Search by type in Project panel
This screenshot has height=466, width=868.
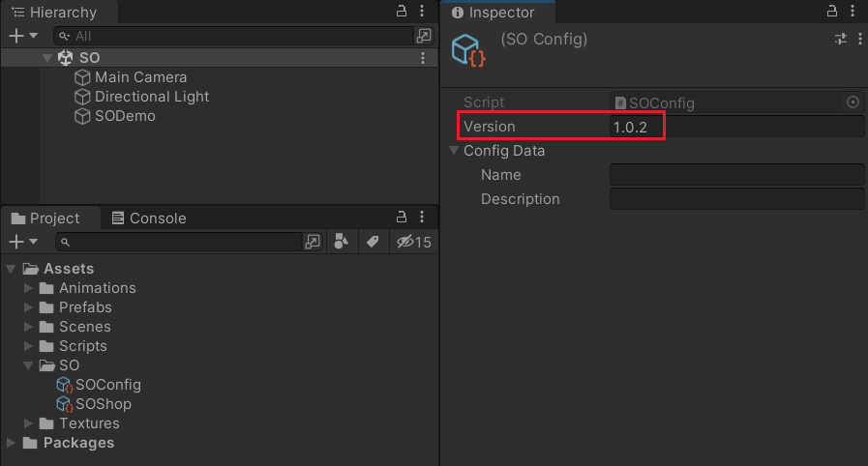click(342, 242)
